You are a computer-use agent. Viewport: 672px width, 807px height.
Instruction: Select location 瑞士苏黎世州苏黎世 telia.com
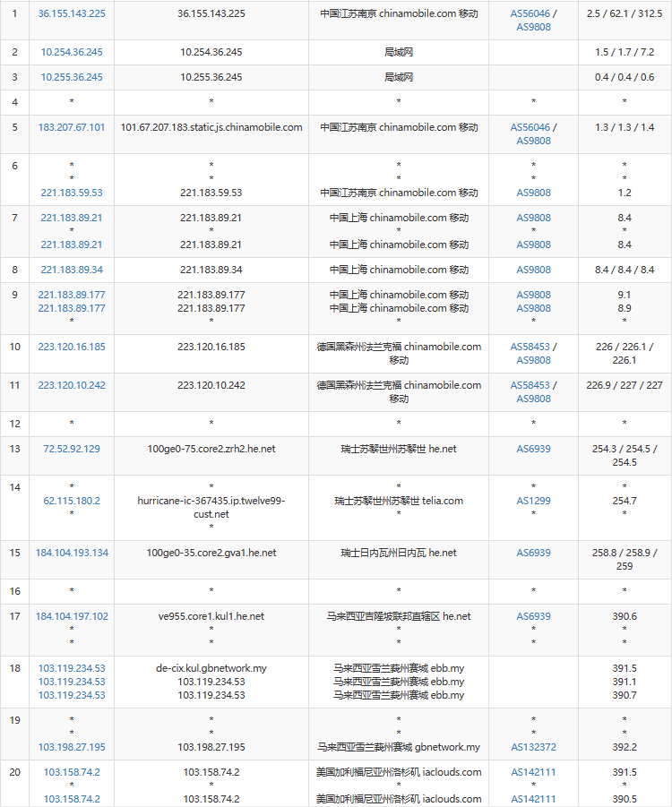(x=399, y=501)
